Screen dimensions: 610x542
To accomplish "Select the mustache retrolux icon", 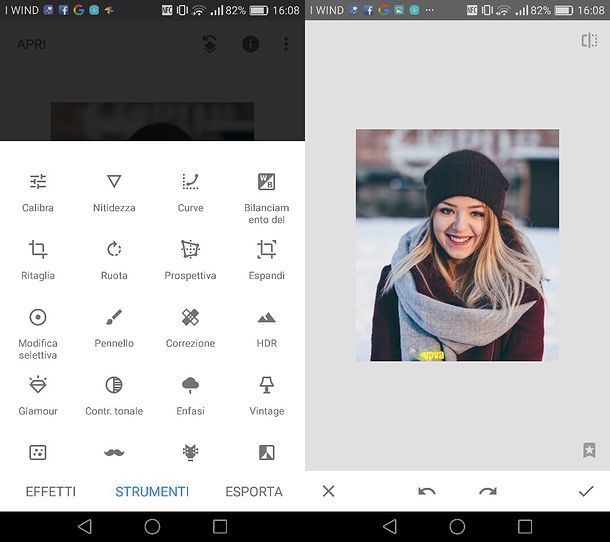I will point(114,452).
